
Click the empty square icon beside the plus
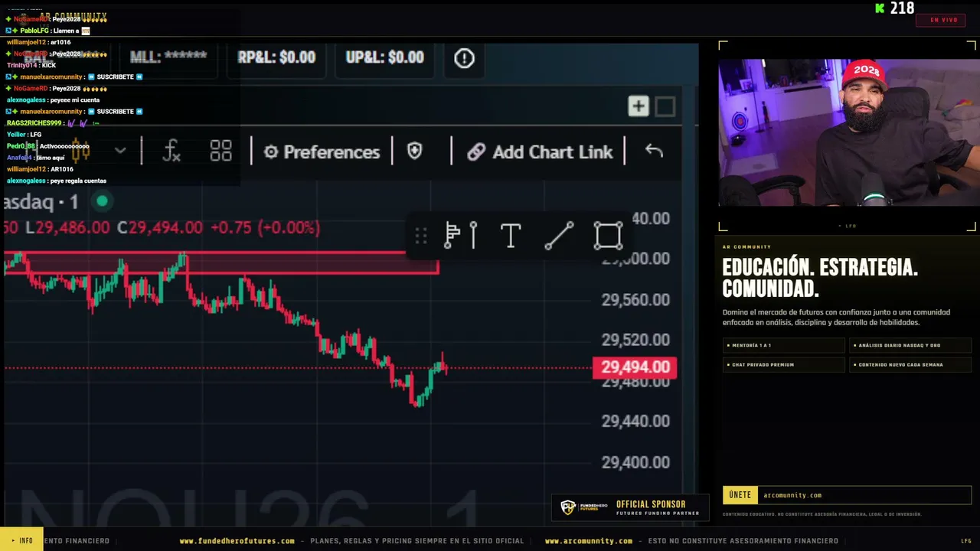tap(665, 106)
